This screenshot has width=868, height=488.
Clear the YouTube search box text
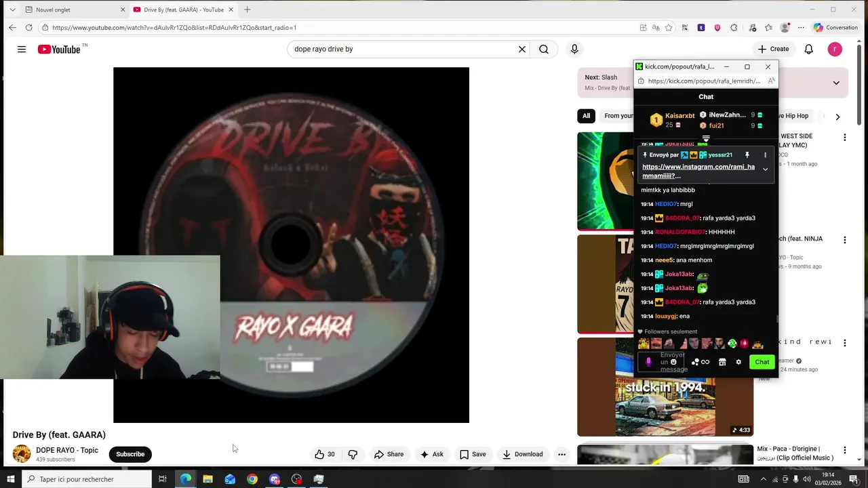[x=522, y=49]
